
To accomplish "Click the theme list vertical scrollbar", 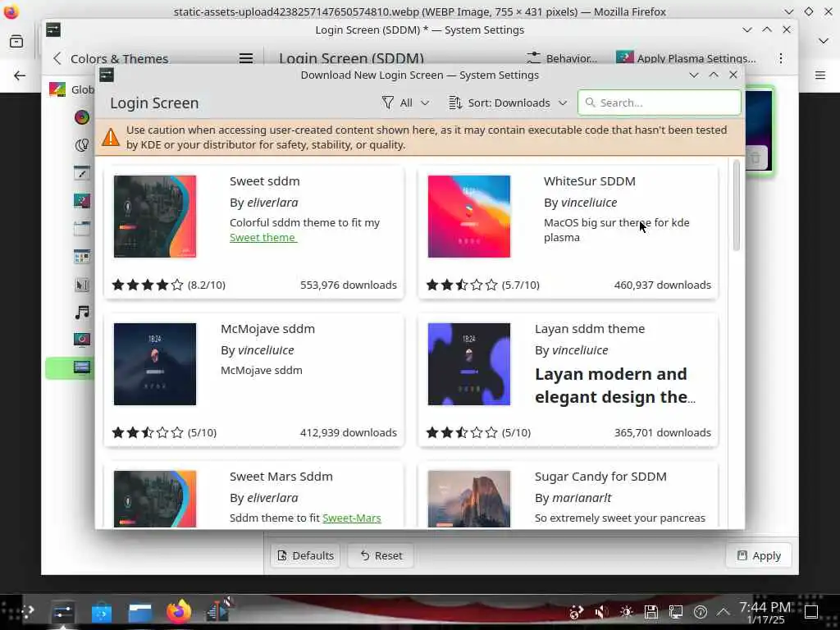I will [x=736, y=205].
